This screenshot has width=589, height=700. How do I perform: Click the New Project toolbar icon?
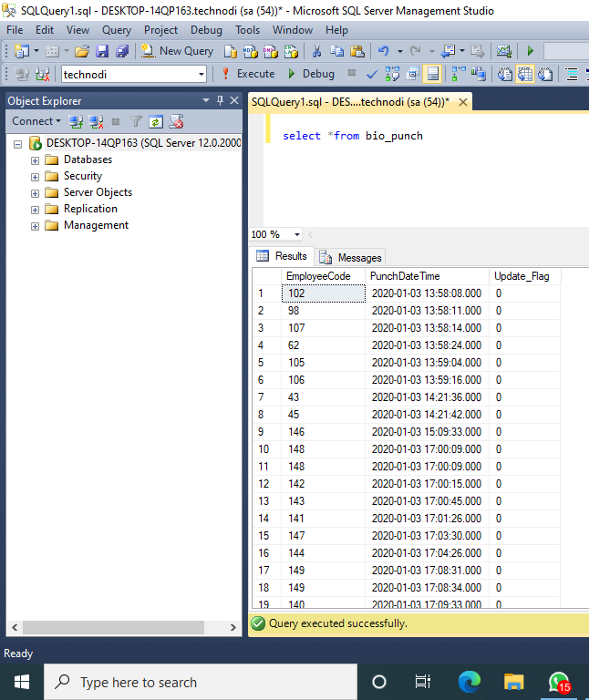click(22, 51)
